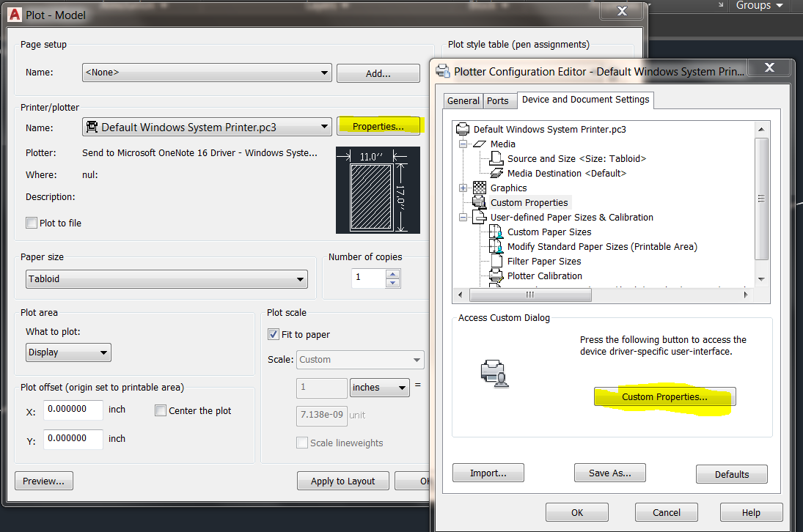
Task: Click OK in Plotter Configuration Editor
Action: [577, 512]
